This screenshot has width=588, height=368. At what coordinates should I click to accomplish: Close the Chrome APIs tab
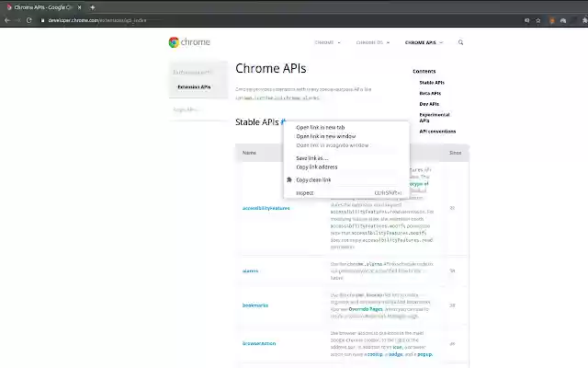[80, 7]
